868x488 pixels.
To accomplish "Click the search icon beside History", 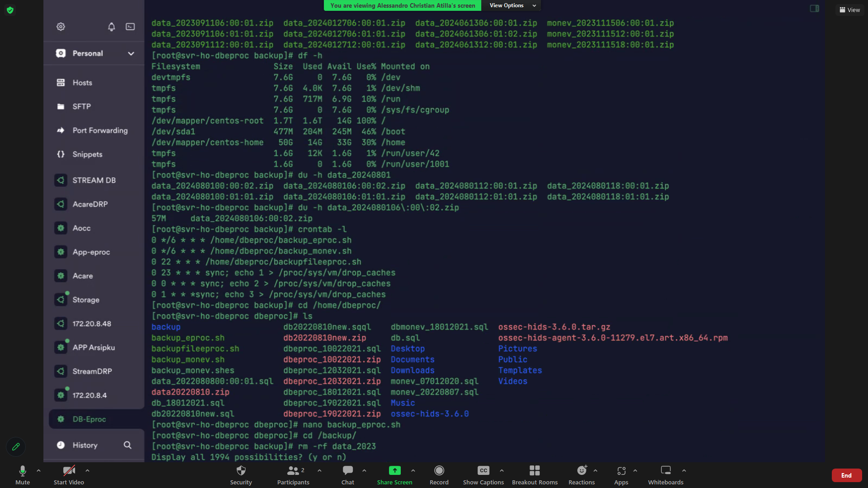I will tap(128, 445).
